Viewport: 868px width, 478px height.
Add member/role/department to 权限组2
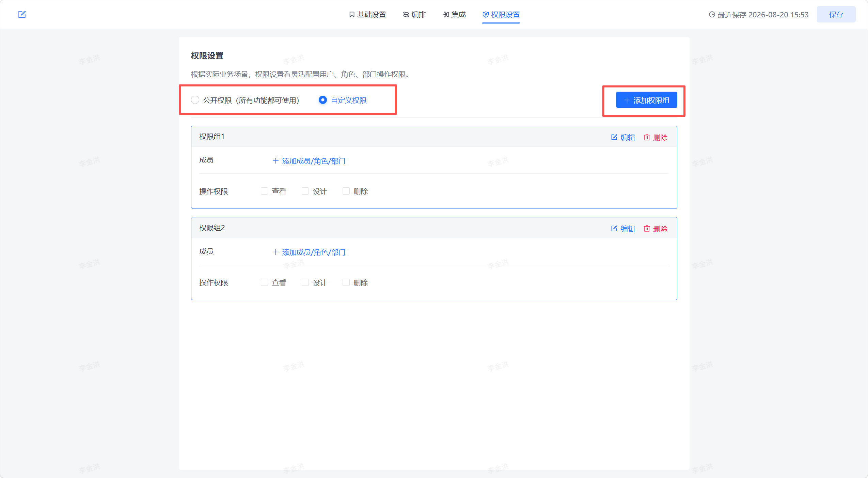coord(309,252)
